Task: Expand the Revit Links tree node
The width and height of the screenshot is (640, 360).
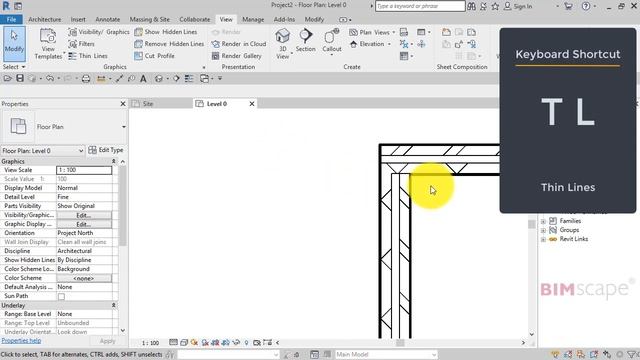Action: (x=543, y=239)
